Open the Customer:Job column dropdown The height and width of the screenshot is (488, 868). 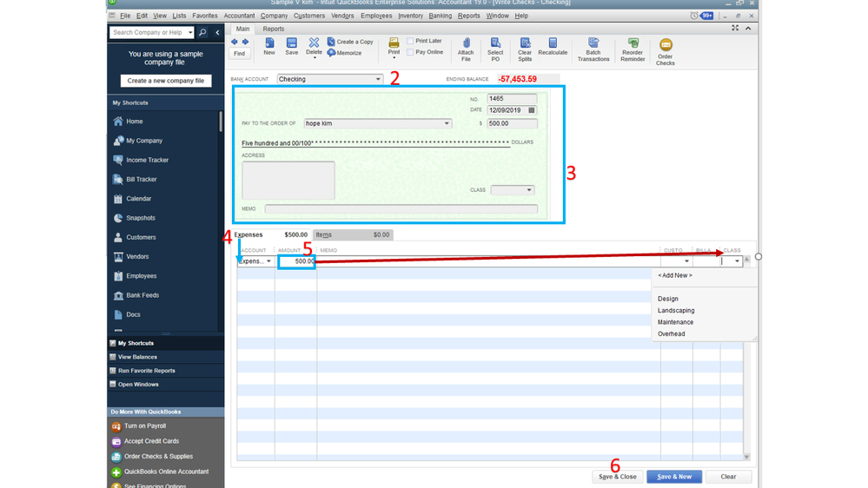(686, 261)
